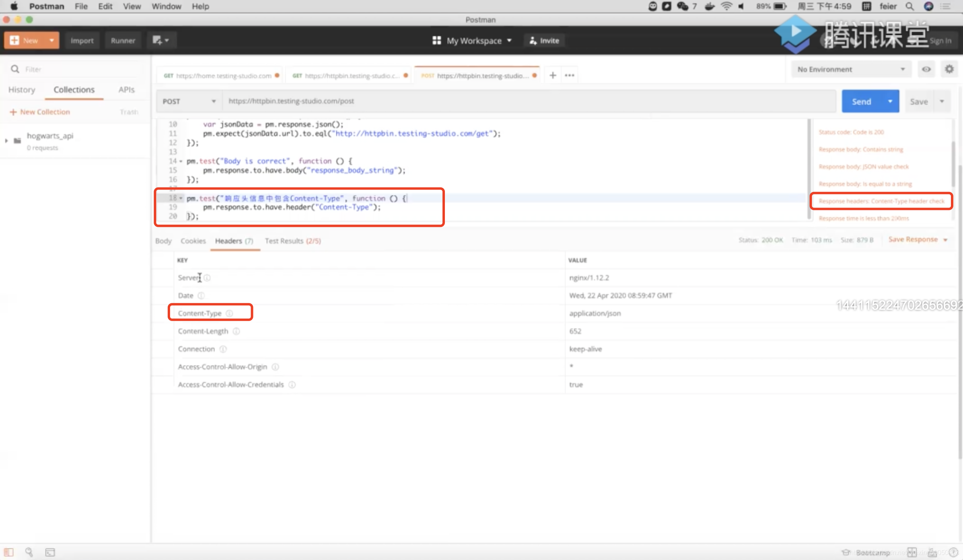Switch to the Test Results tab
This screenshot has height=560, width=963.
click(292, 241)
